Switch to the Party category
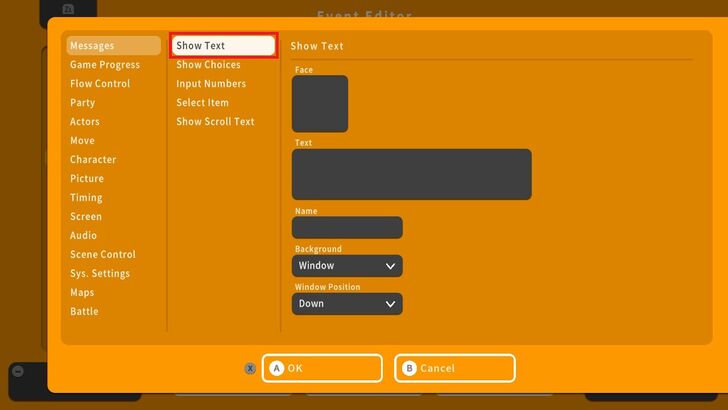The width and height of the screenshot is (728, 410). [x=83, y=103]
